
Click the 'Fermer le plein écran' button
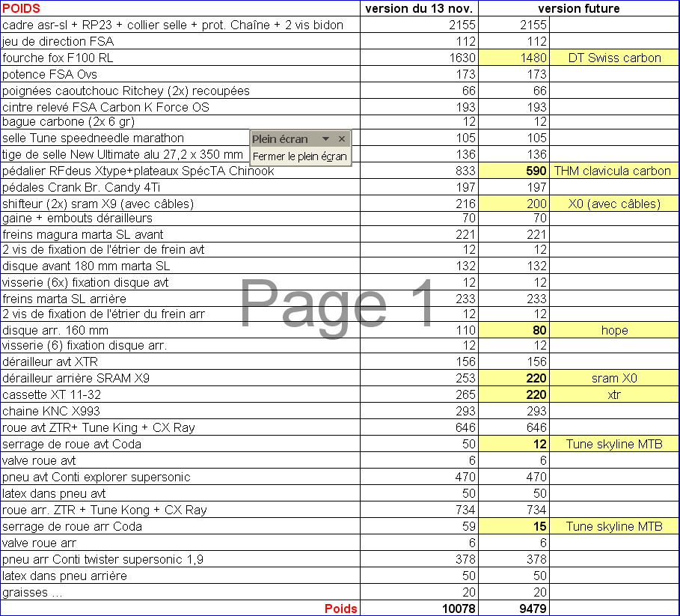coord(300,156)
